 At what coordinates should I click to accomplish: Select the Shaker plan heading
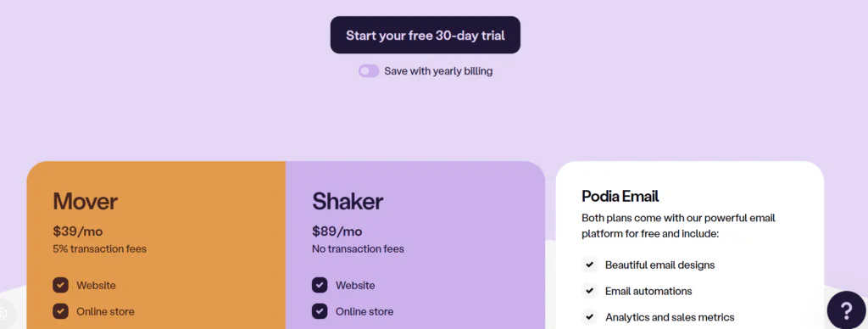click(x=347, y=201)
